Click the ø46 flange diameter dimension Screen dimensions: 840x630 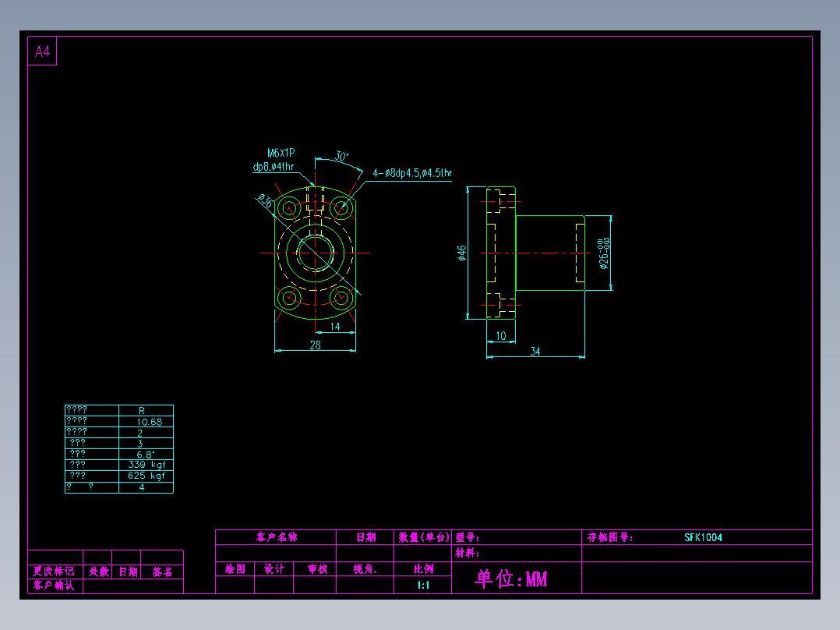[x=462, y=253]
